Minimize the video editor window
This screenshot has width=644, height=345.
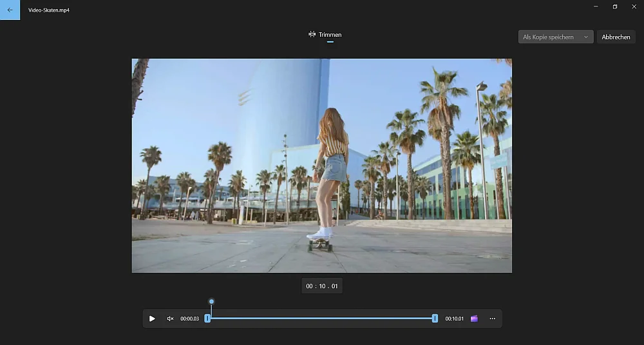click(x=596, y=6)
